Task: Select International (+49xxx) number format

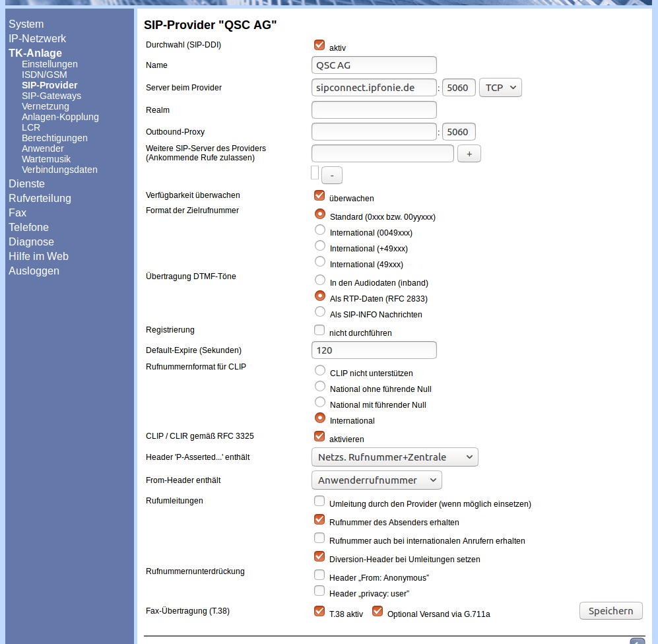Action: [320, 246]
